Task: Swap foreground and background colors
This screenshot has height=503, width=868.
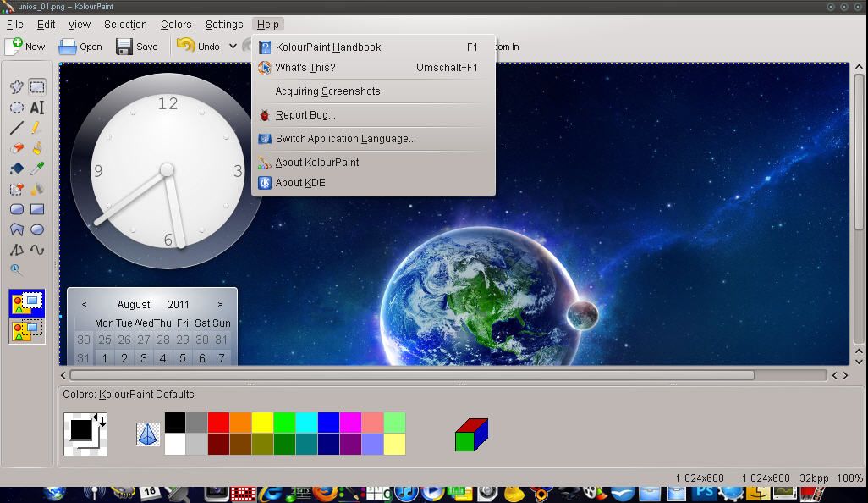Action: click(100, 419)
